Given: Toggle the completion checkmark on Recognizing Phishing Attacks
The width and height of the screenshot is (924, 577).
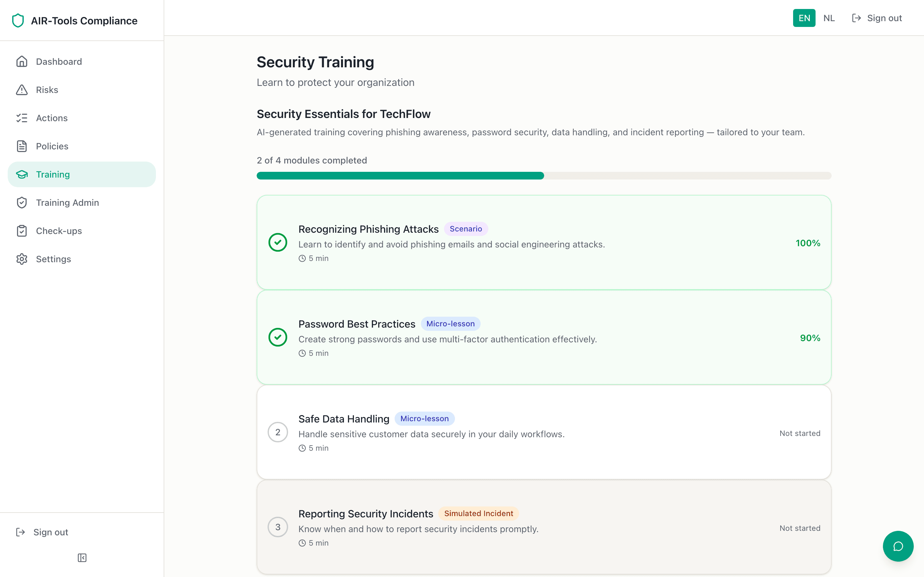Looking at the screenshot, I should click(x=278, y=242).
